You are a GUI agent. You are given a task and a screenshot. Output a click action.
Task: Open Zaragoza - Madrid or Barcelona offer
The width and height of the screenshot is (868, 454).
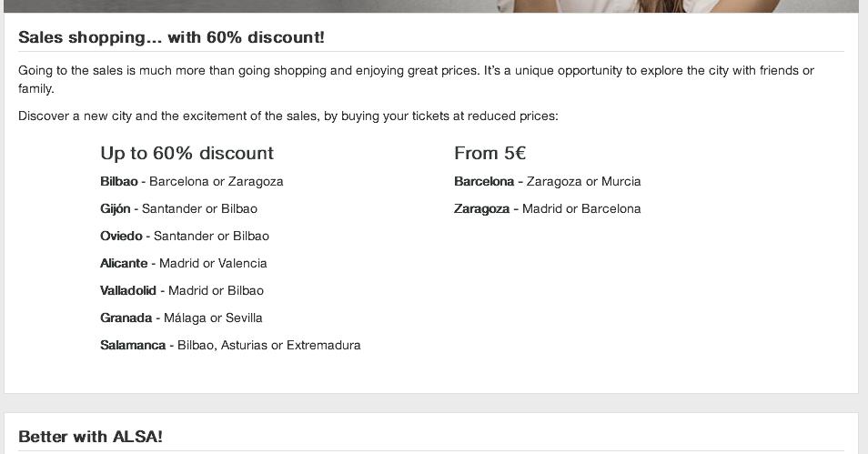pos(548,208)
